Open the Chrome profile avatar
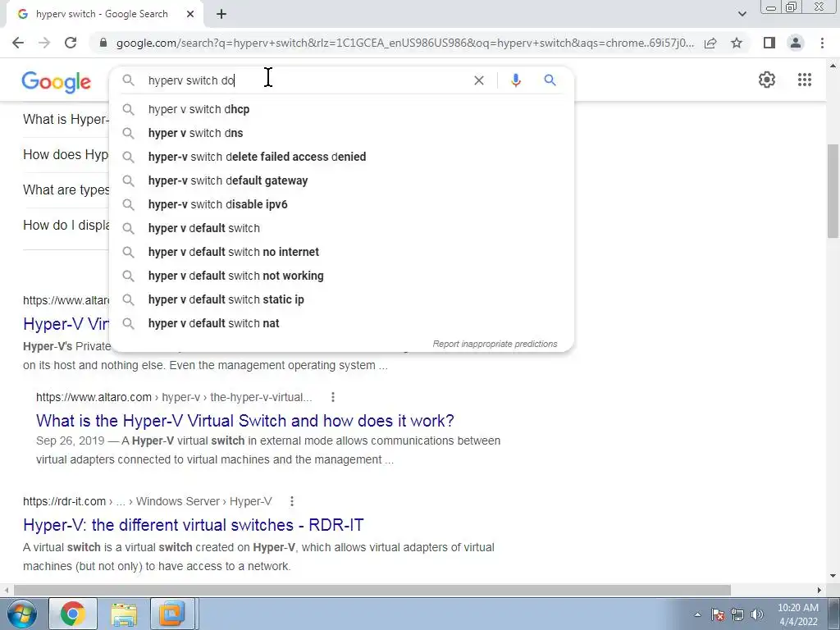 coord(796,43)
